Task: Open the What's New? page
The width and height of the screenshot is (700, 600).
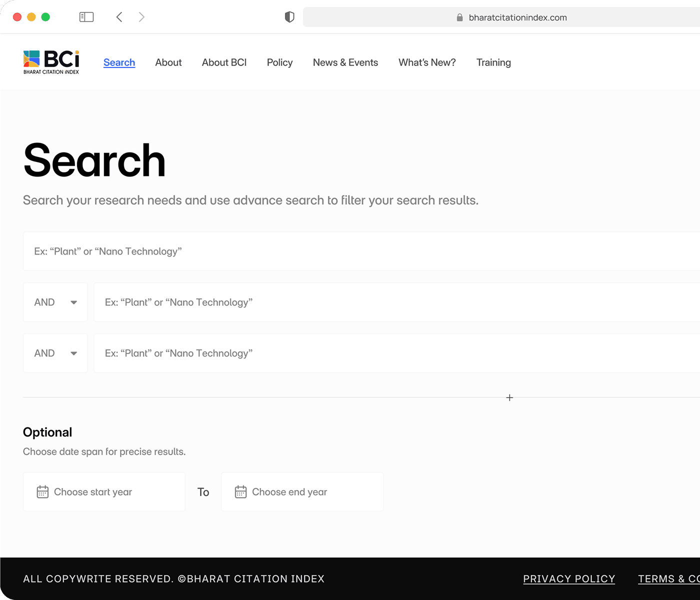Action: pyautogui.click(x=427, y=62)
